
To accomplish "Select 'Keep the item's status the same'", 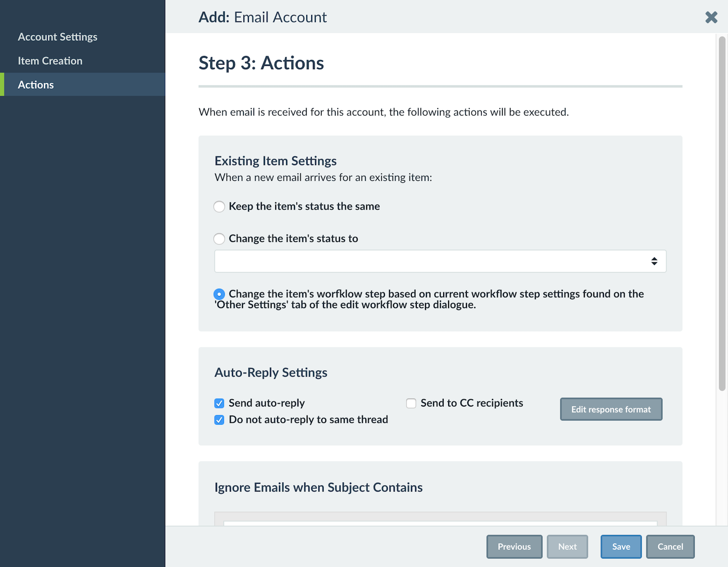I will click(x=219, y=206).
